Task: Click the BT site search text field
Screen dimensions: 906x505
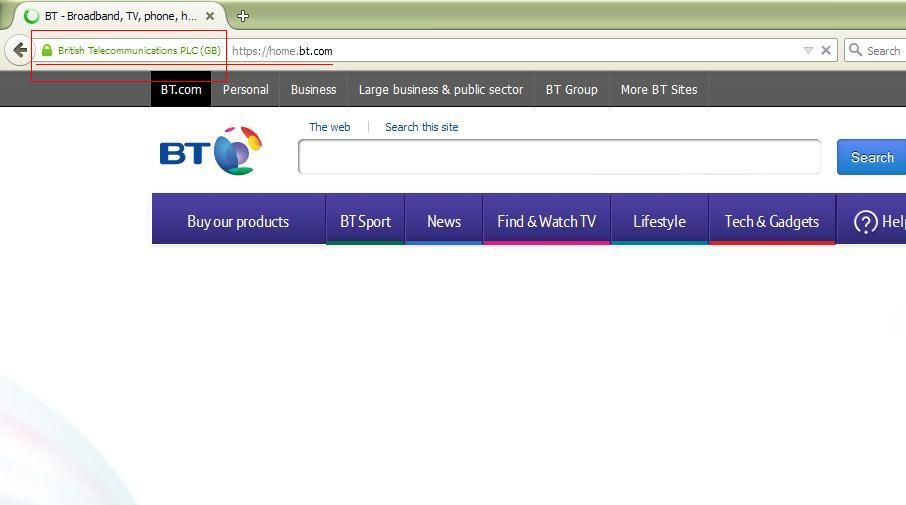Action: point(559,157)
